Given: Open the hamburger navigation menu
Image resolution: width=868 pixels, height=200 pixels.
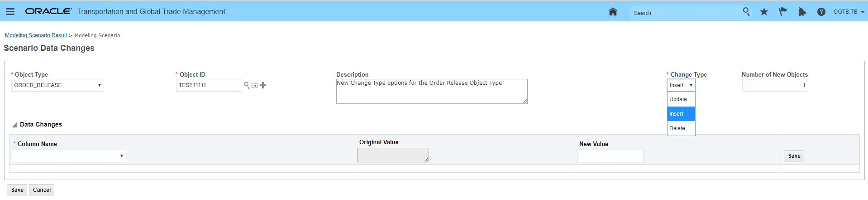Looking at the screenshot, I should (10, 12).
